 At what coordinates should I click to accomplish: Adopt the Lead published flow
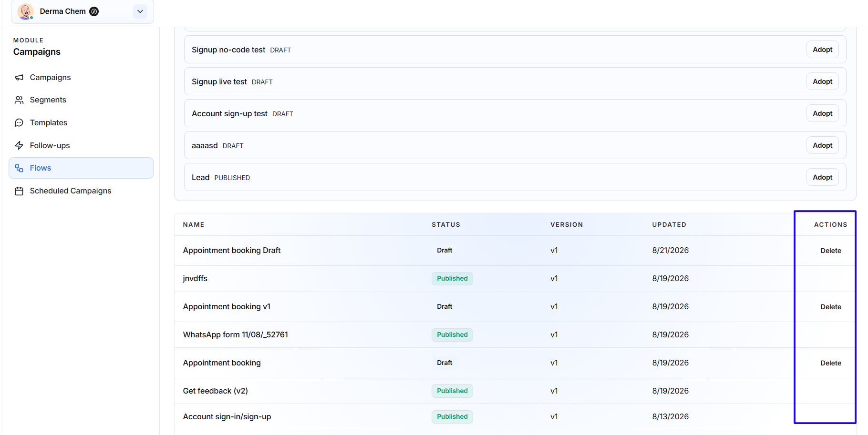click(822, 177)
